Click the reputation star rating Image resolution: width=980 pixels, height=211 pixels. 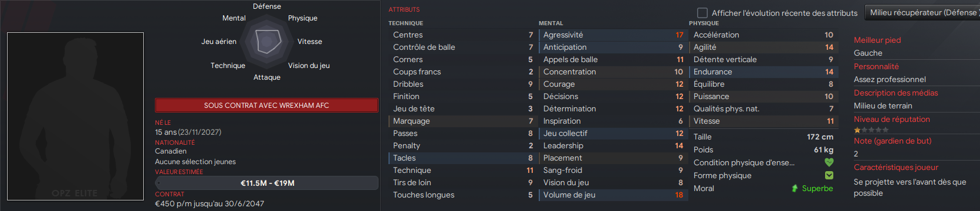[871, 130]
